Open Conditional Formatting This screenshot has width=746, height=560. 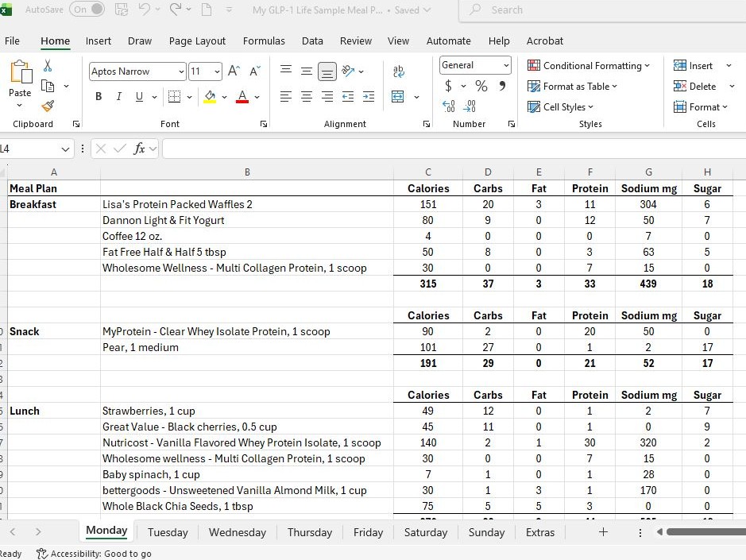point(589,65)
